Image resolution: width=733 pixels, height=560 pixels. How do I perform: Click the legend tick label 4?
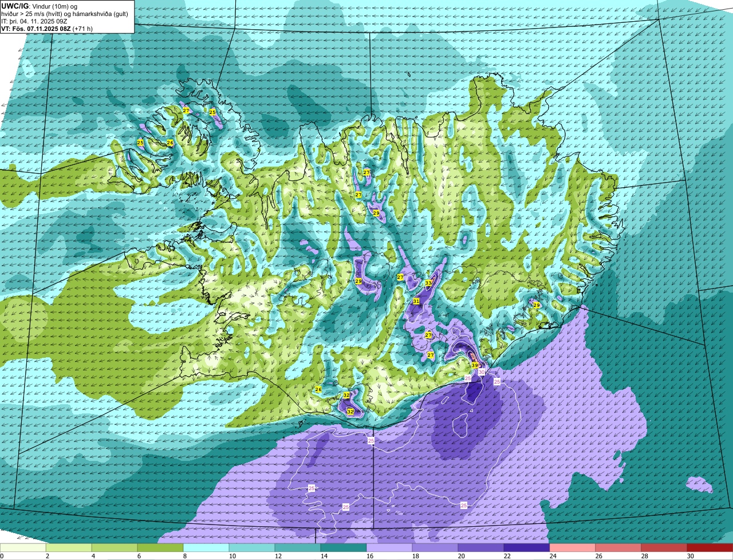[x=93, y=556]
